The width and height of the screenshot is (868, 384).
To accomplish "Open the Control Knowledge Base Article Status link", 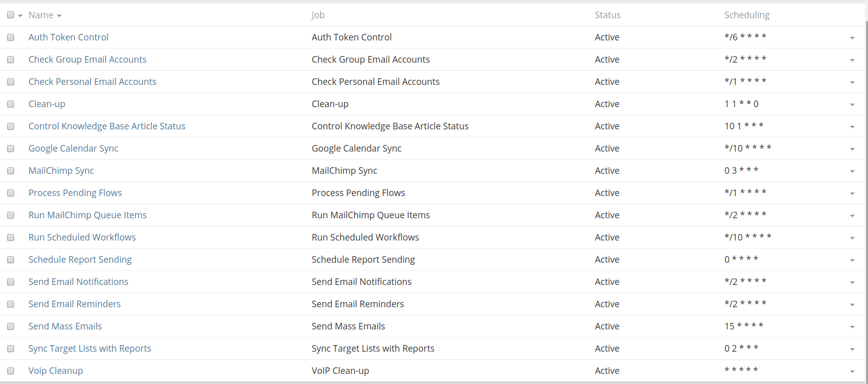I will (107, 126).
